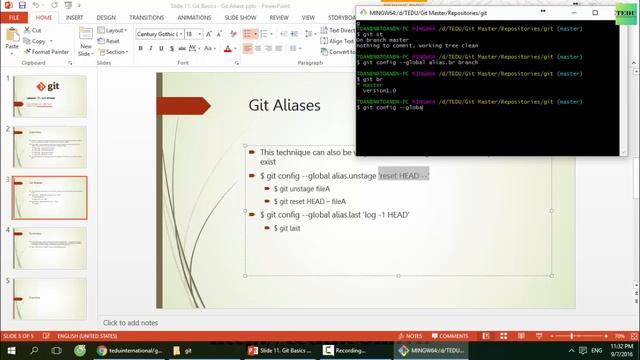Viewport: 640px width, 360px height.
Task: Select slide 1 thumbnail with git logo
Action: tap(50, 96)
